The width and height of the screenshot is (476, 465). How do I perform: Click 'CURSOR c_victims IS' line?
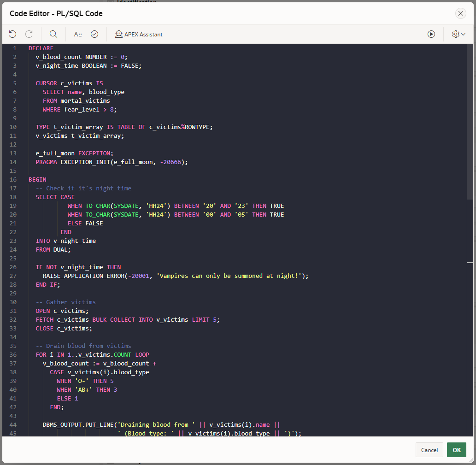(x=69, y=83)
